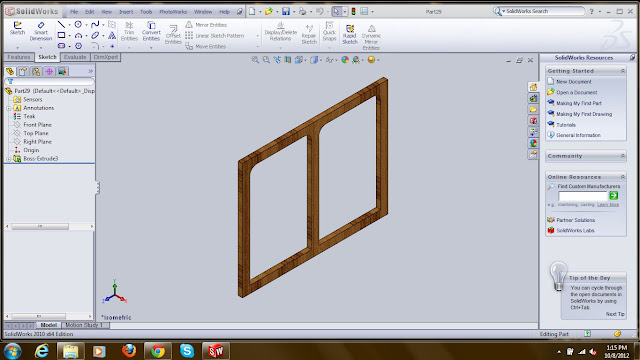Click the Linear Sketch Pattern tool
The image size is (640, 360).
(215, 36)
